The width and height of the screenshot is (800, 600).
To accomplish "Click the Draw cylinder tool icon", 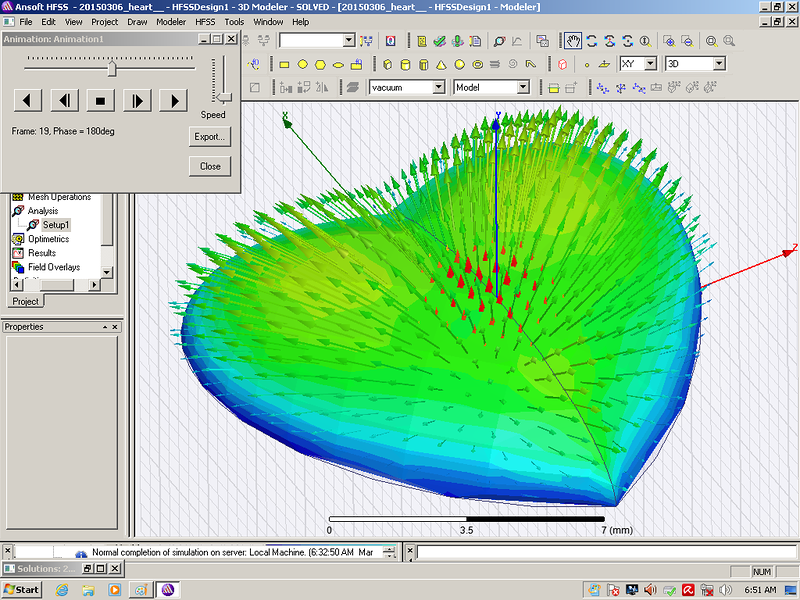I will click(405, 64).
